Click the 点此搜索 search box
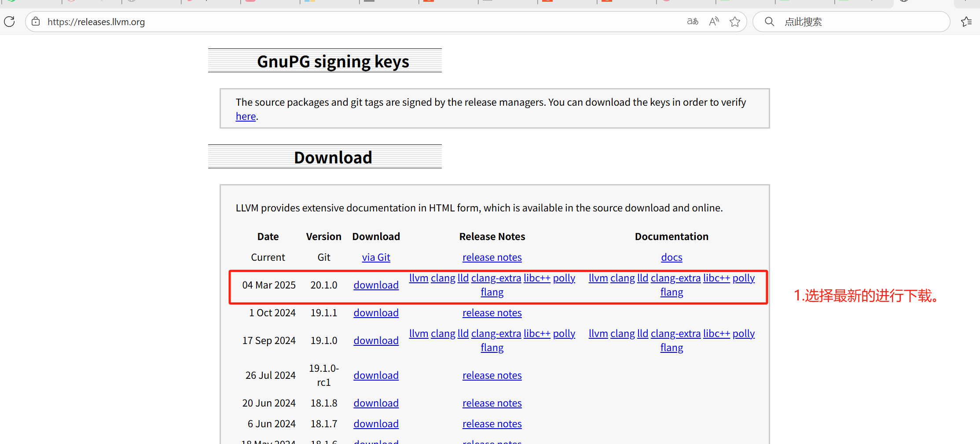Screen dimensions: 980x444 (852, 22)
